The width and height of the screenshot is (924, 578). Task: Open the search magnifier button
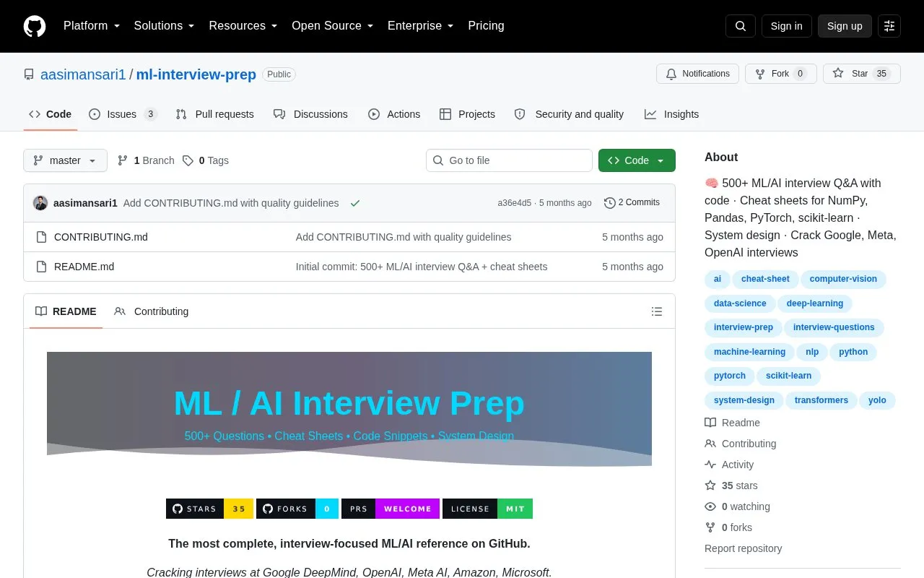pos(741,26)
